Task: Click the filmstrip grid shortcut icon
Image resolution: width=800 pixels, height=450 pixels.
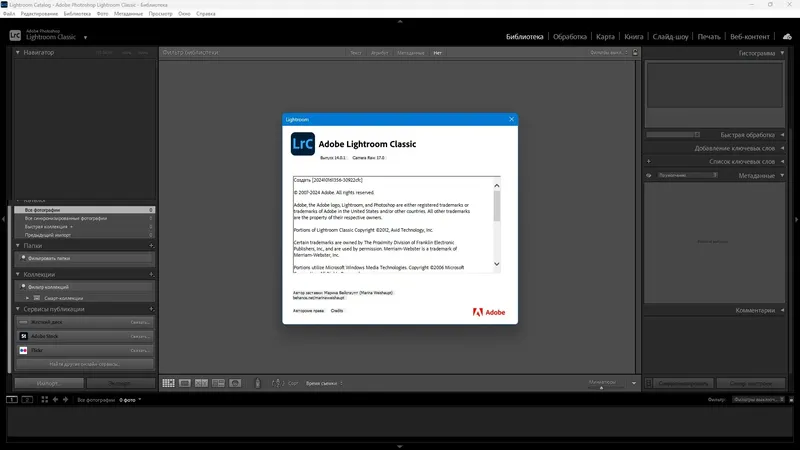Action: [x=44, y=399]
